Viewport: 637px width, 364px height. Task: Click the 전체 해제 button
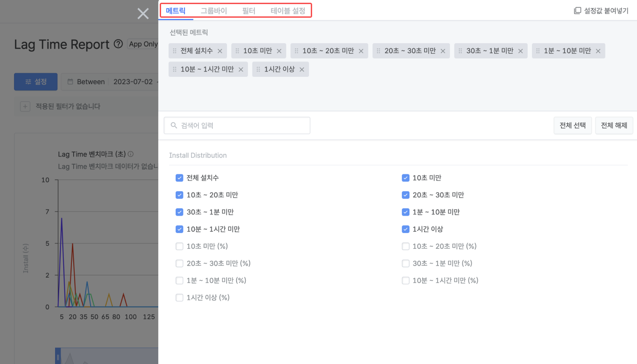pyautogui.click(x=614, y=126)
